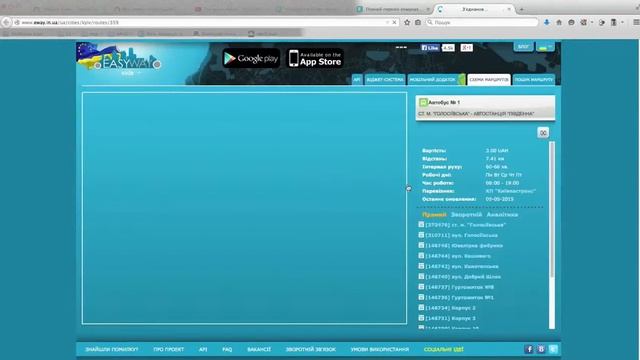Open the Зворотній зв'язок footer link
The height and width of the screenshot is (360, 640).
point(311,349)
